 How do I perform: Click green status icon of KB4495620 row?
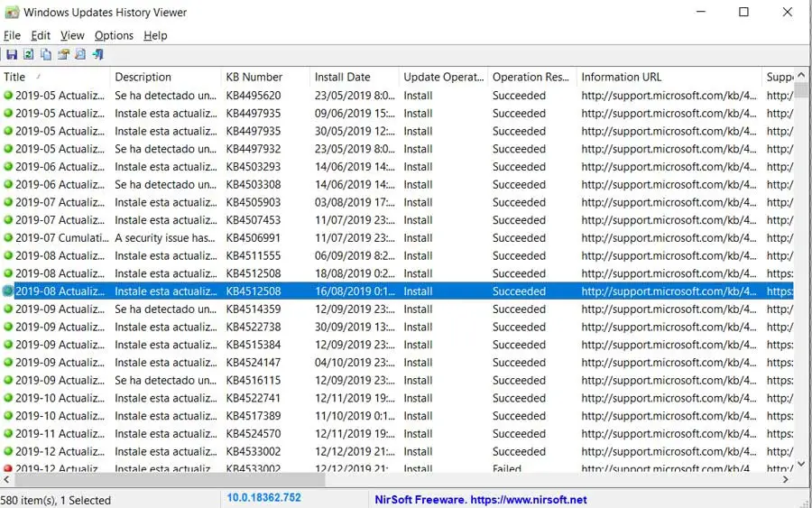click(x=8, y=96)
